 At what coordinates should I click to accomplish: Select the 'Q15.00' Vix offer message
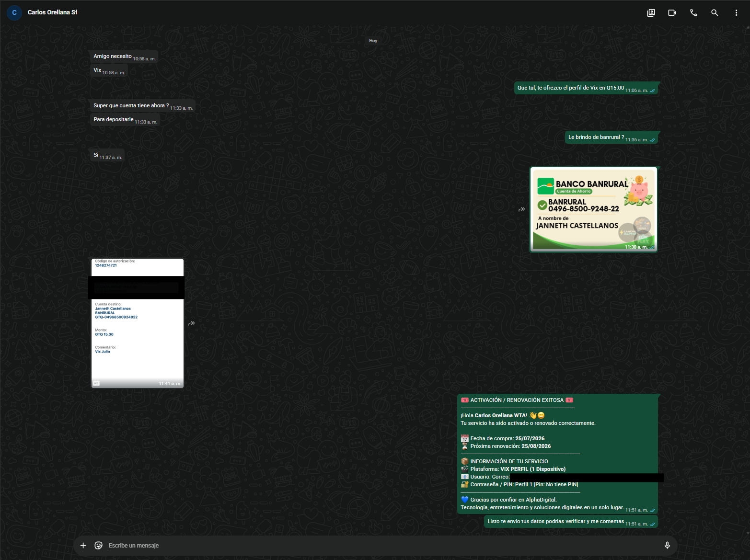pyautogui.click(x=586, y=88)
